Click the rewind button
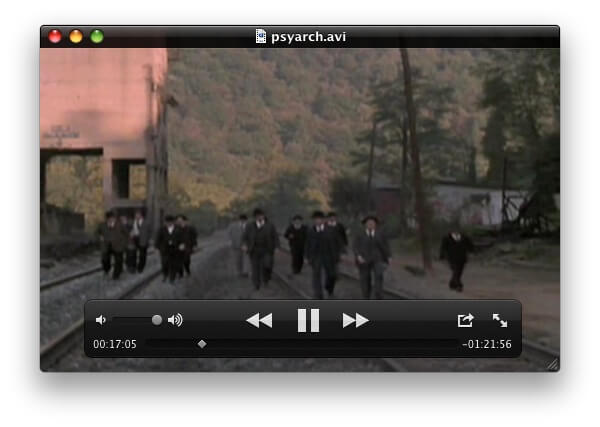This screenshot has width=600, height=427. [259, 320]
